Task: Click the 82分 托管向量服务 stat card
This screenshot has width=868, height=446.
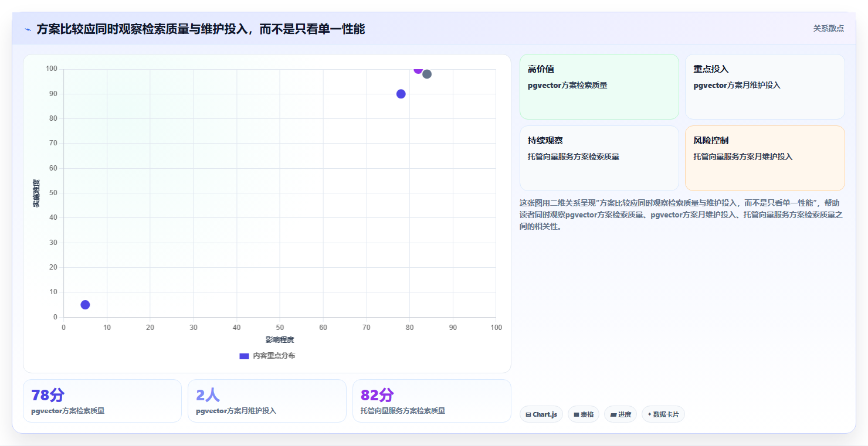Action: point(432,401)
